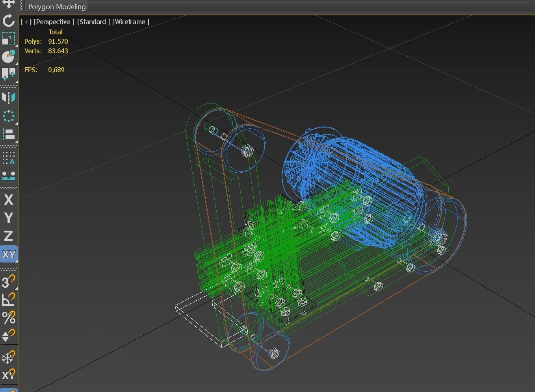Toggle Percent Snap
This screenshot has width=535, height=392.
tap(8, 317)
